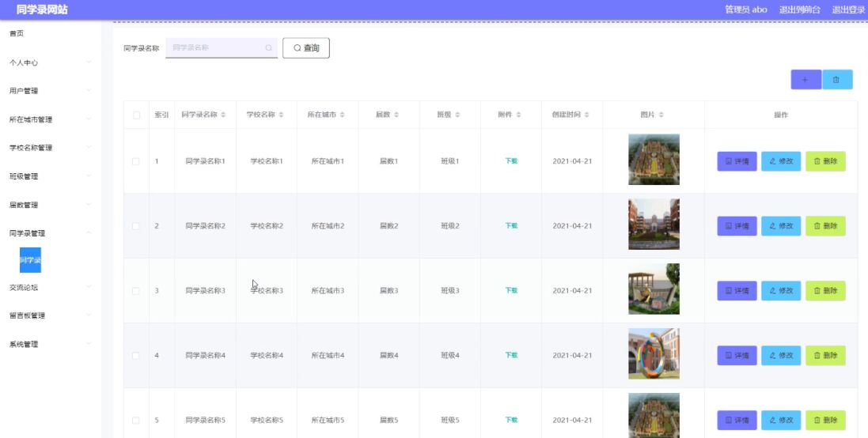Check the box for row 同学录名称3

point(136,291)
